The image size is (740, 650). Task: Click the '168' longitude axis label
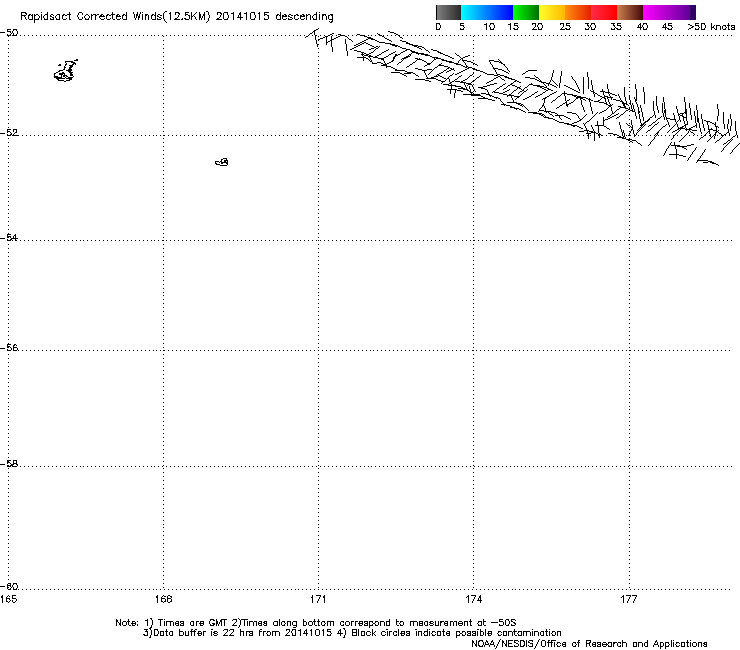click(x=163, y=599)
